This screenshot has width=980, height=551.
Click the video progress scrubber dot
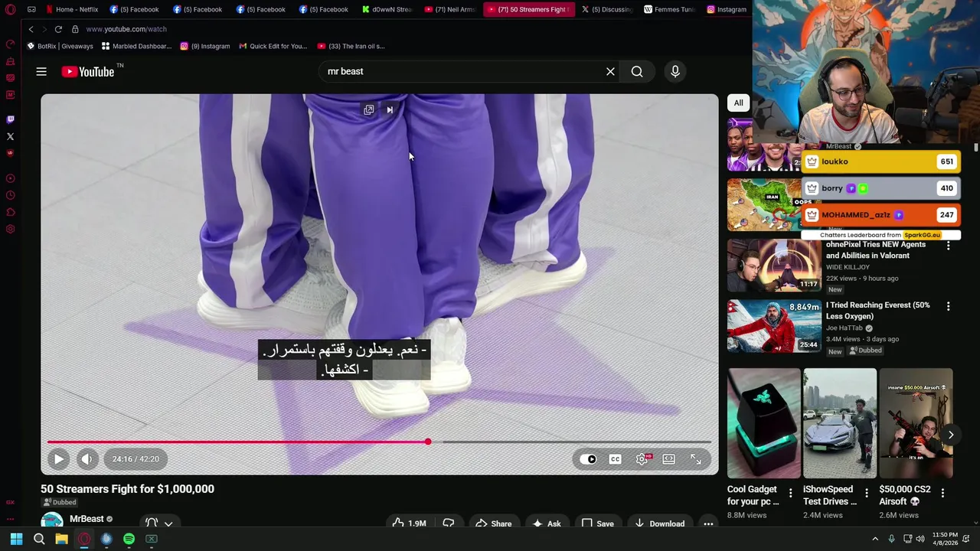(x=428, y=442)
